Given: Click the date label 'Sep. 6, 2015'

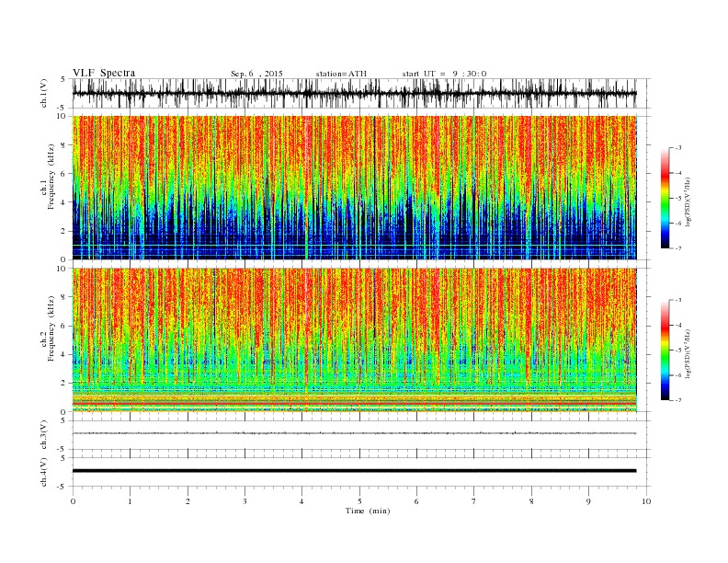Looking at the screenshot, I should (256, 74).
